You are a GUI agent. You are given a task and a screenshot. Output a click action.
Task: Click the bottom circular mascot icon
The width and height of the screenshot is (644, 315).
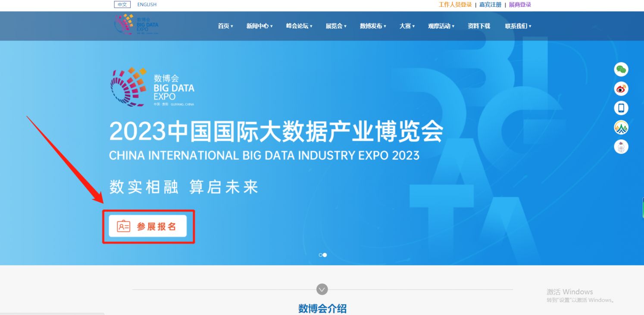(x=621, y=147)
